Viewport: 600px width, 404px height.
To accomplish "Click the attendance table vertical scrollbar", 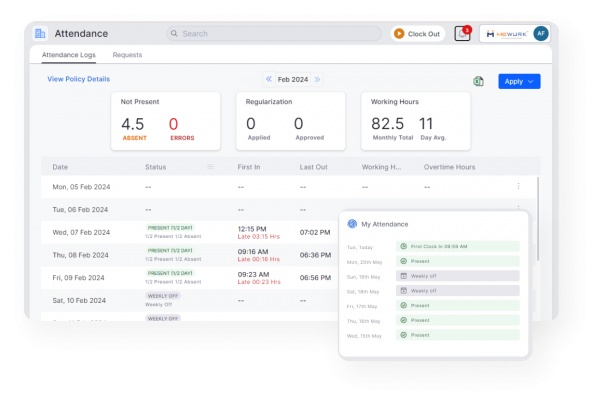I will 538,219.
